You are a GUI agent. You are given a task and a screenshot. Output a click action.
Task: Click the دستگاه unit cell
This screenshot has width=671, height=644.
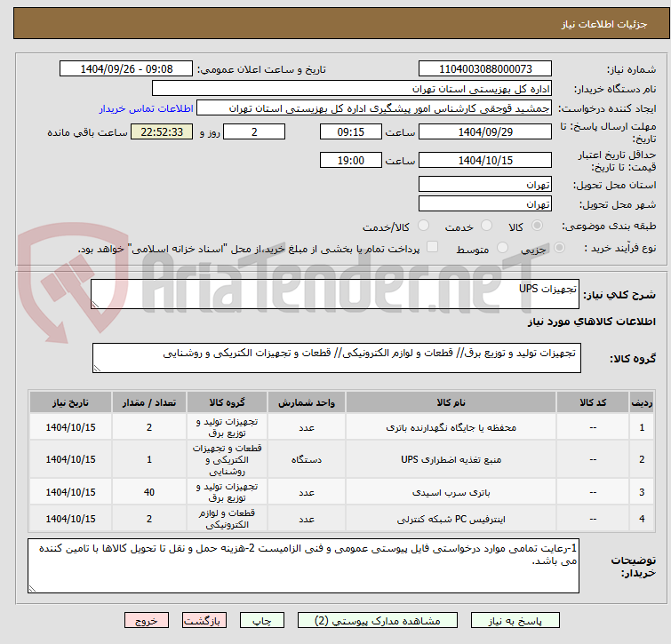(307, 459)
